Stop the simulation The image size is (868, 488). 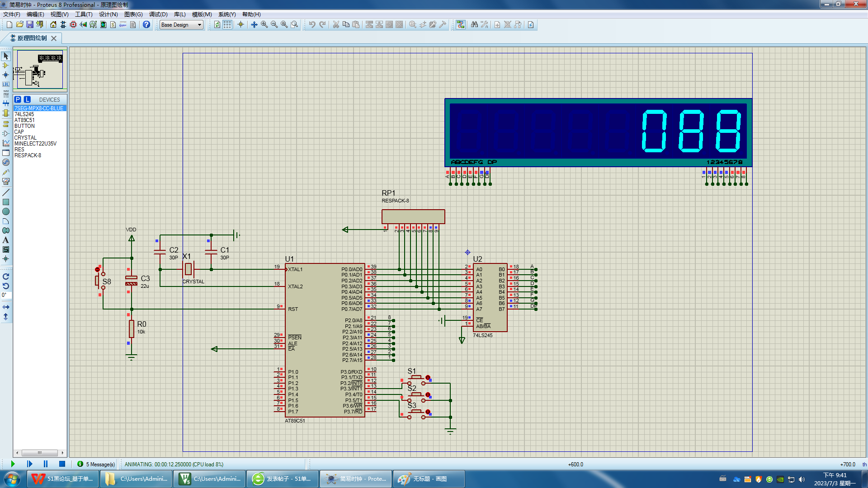62,464
